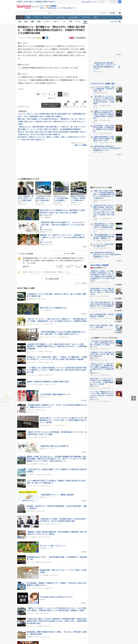138x644 pixels.
Task: Go to article page 3
Action: pos(55,94)
